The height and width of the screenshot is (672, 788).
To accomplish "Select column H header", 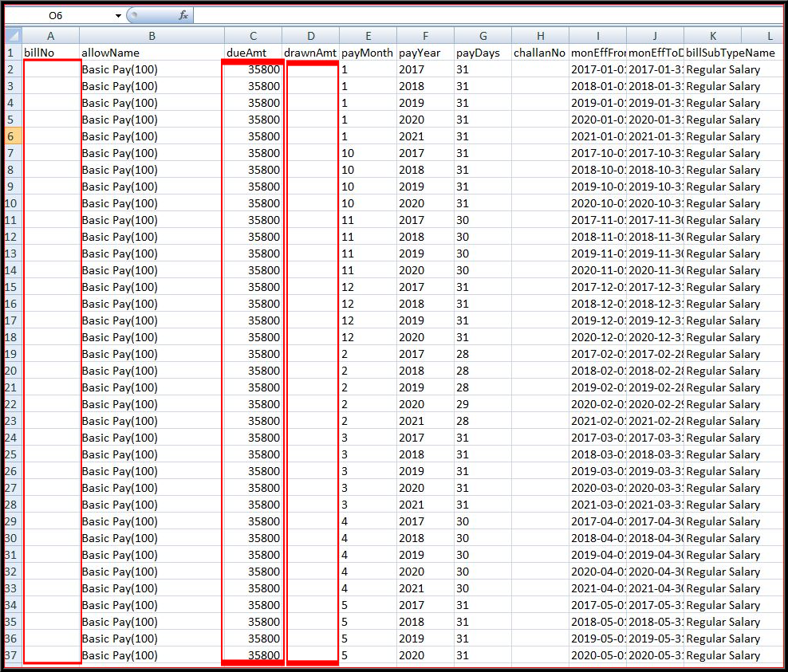I will (540, 36).
